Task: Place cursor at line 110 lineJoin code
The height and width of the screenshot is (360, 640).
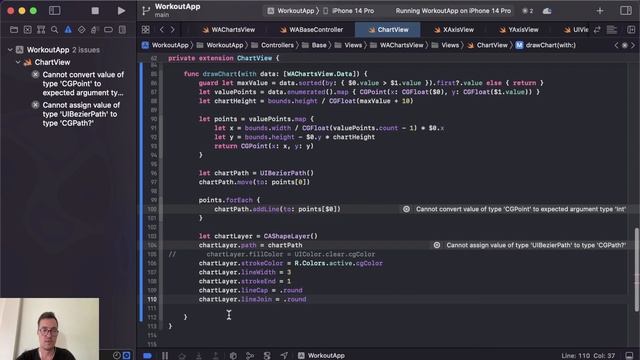Action: point(253,299)
